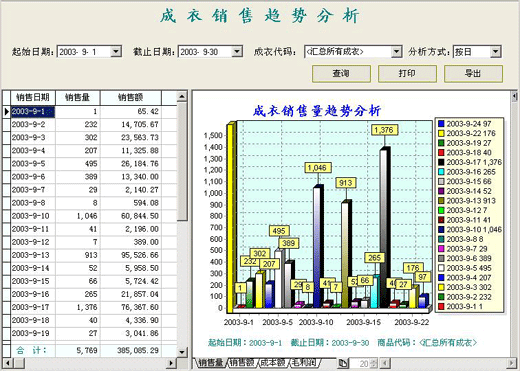Expand the 成衣代码 garment code combo box
The height and width of the screenshot is (371, 520).
[x=396, y=52]
